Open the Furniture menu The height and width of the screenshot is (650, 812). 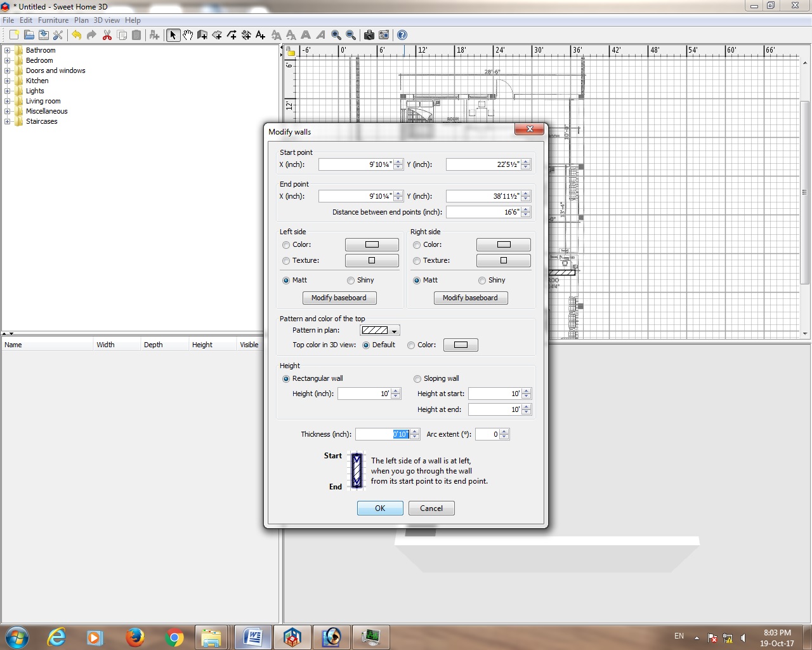[53, 20]
